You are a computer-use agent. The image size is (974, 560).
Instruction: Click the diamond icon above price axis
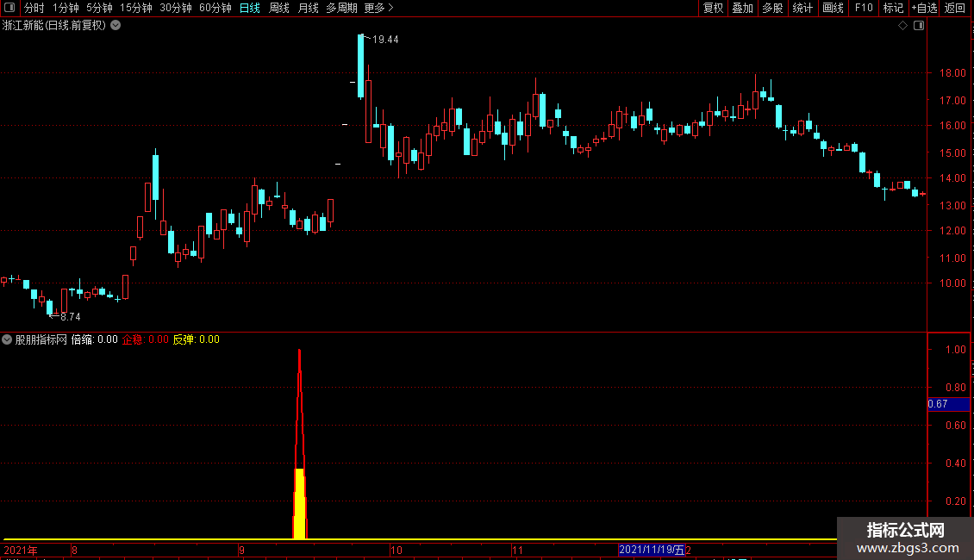[x=902, y=26]
